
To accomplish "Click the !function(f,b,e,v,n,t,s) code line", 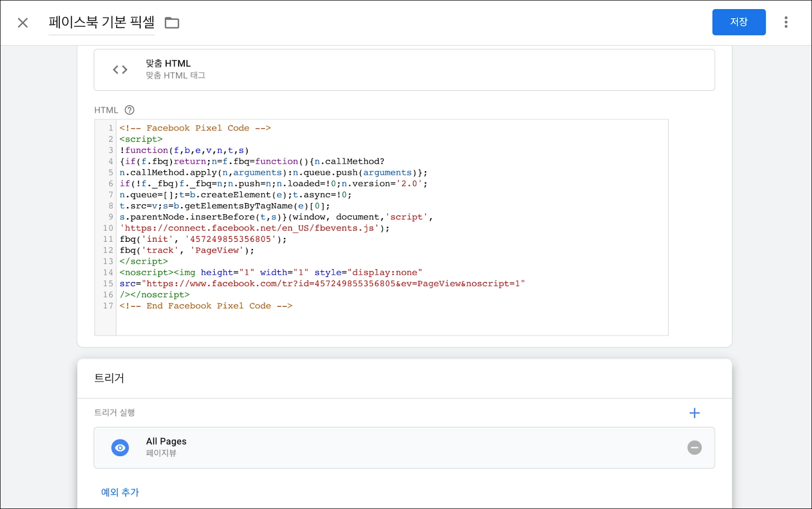I will pos(184,150).
